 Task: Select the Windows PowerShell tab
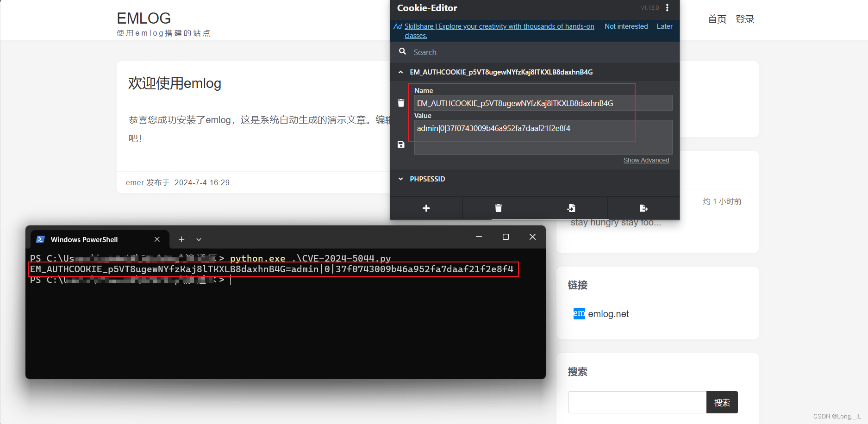pos(99,239)
